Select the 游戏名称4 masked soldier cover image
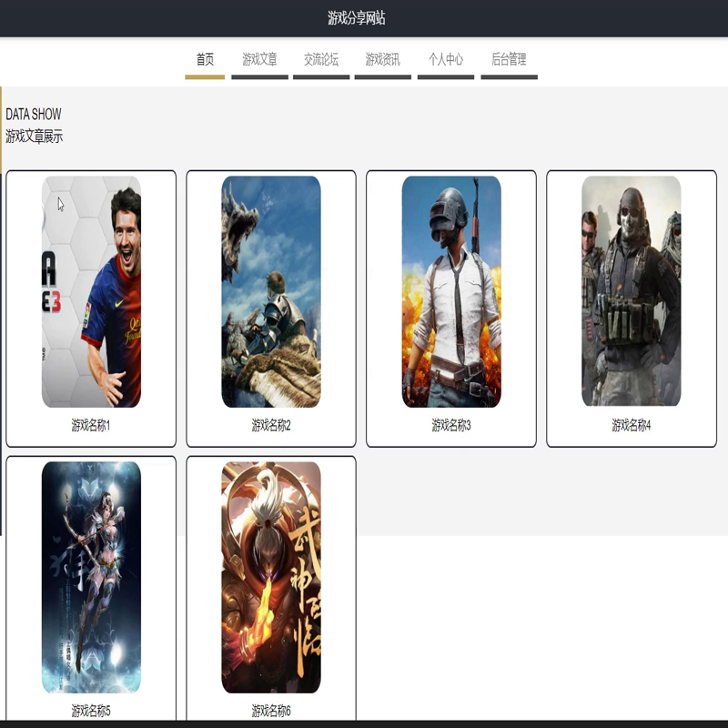 pos(632,290)
